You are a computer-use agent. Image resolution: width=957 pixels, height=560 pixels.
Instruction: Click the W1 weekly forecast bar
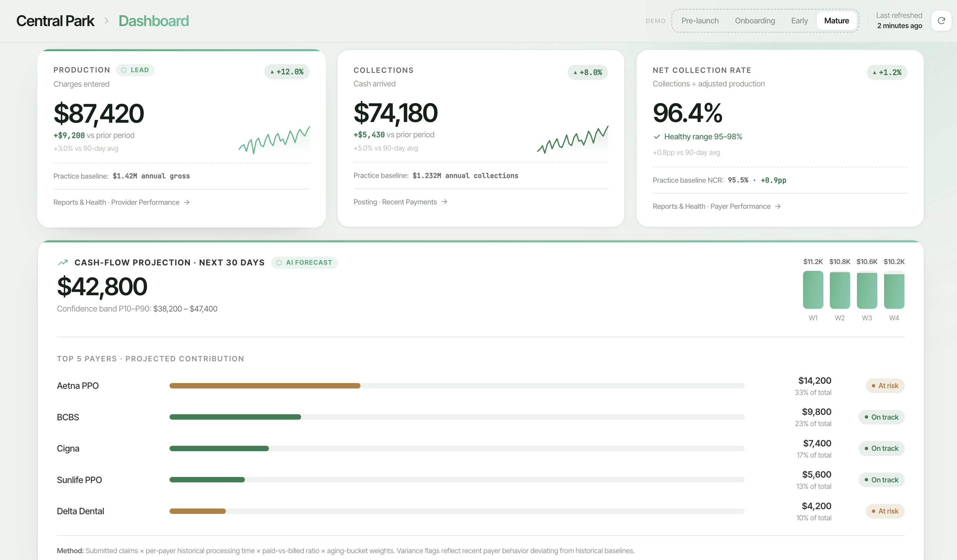[813, 290]
